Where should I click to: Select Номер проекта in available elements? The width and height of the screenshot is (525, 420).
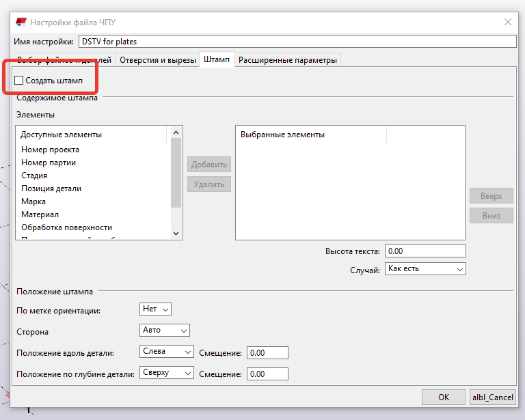pos(50,150)
